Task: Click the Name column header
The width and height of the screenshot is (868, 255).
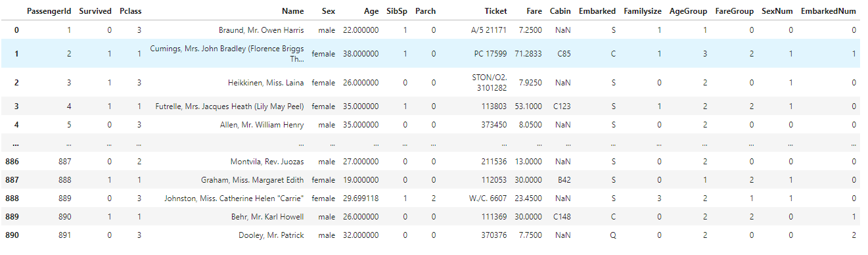Action: 293,11
